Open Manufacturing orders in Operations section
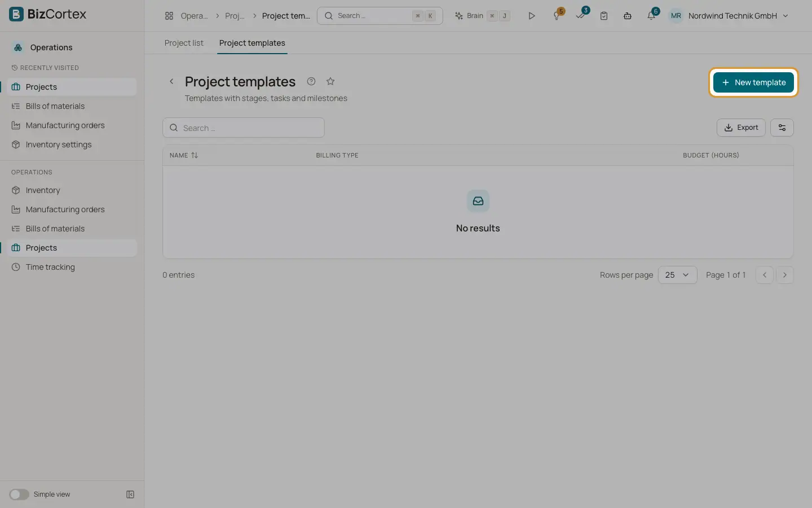The image size is (812, 508). [x=72, y=209]
